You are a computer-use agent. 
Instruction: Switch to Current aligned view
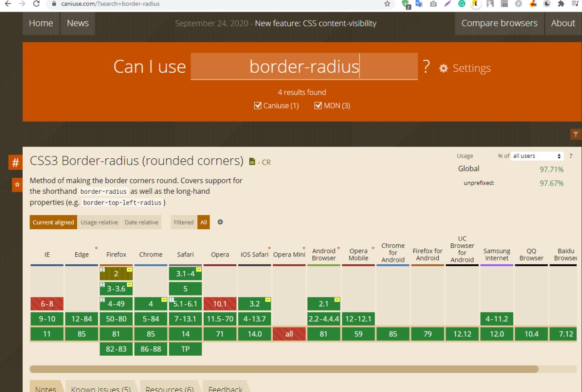click(x=53, y=222)
